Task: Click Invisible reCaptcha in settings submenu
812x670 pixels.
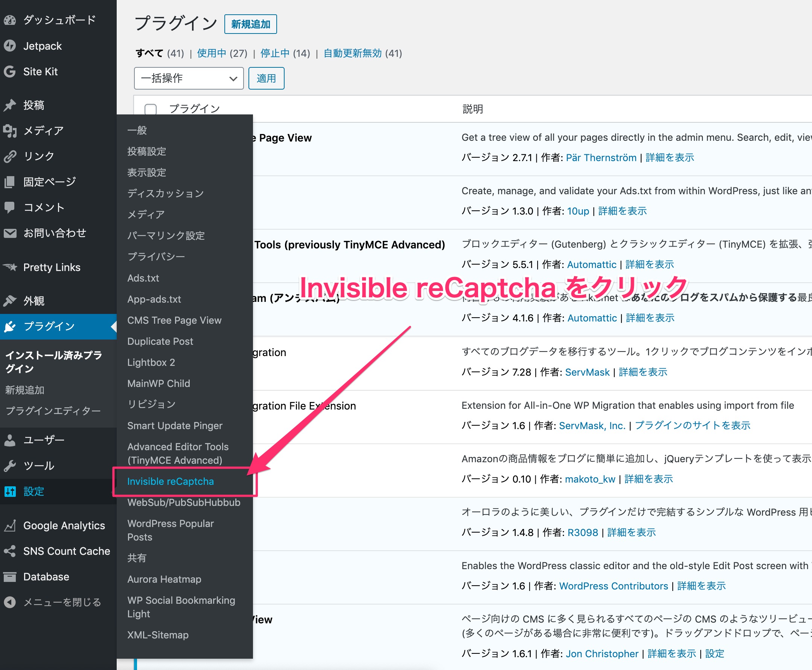Action: pos(171,481)
